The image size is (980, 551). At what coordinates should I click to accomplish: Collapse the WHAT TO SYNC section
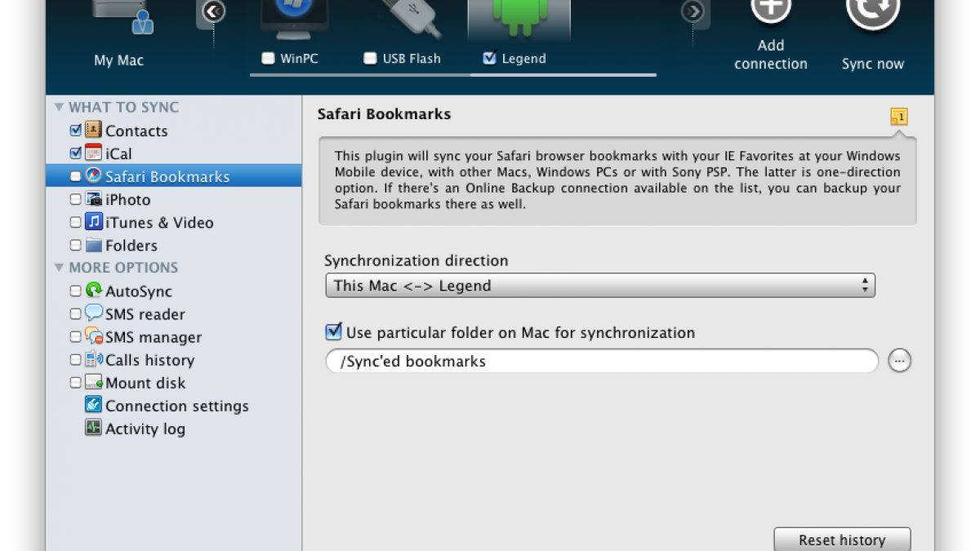(59, 107)
